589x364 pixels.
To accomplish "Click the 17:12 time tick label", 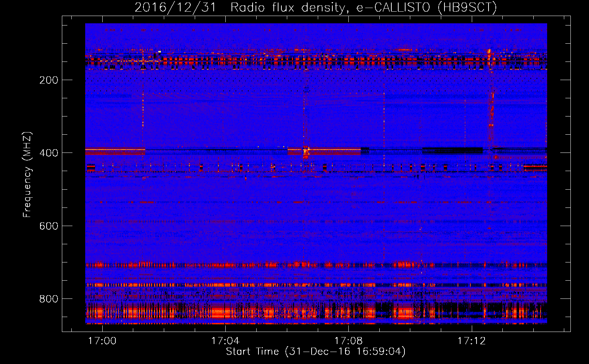I will click(471, 341).
